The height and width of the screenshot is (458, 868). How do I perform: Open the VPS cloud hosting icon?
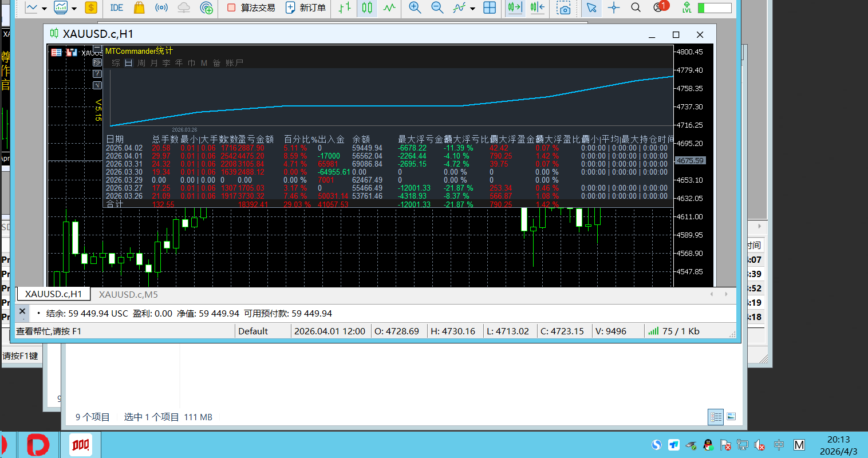coord(184,7)
